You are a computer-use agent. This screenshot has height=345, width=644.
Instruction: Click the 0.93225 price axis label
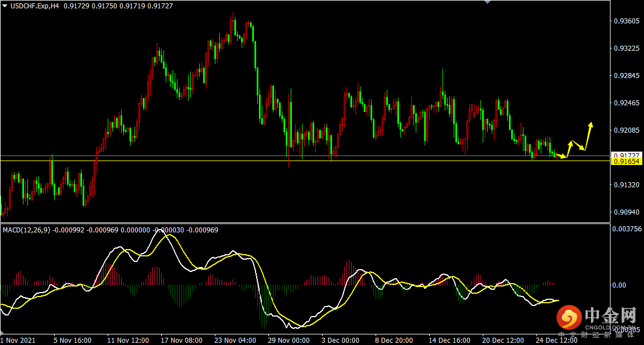click(627, 48)
